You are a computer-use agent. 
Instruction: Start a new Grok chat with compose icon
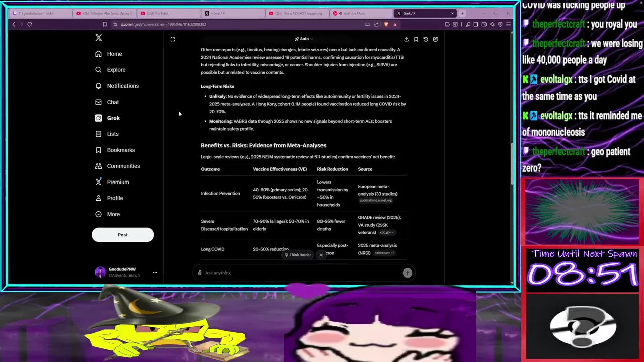(x=435, y=39)
